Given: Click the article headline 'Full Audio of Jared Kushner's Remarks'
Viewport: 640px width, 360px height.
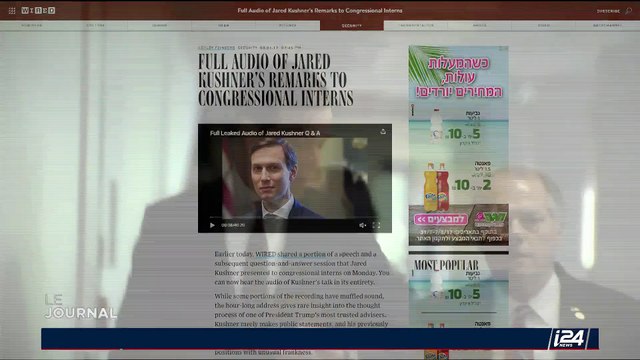Looking at the screenshot, I should click(x=276, y=80).
